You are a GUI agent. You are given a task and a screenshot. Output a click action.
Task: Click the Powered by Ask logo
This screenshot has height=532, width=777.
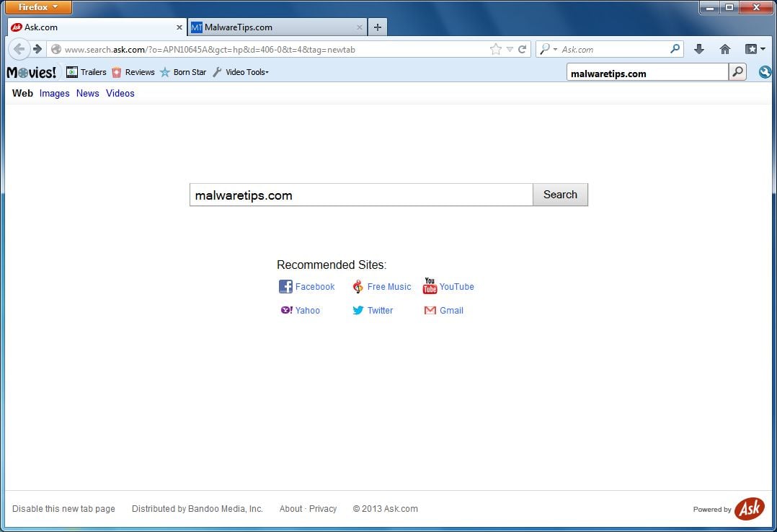tap(750, 509)
